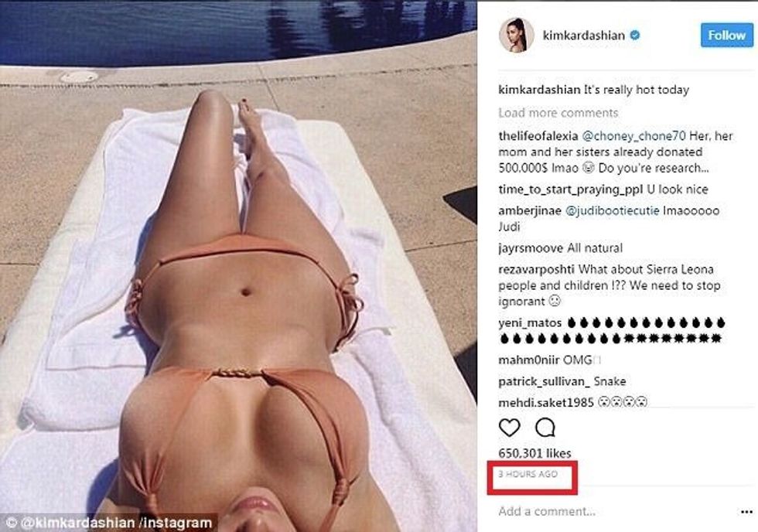This screenshot has height=532, width=758.
Task: Click in the Add a comment field
Action: 614,511
